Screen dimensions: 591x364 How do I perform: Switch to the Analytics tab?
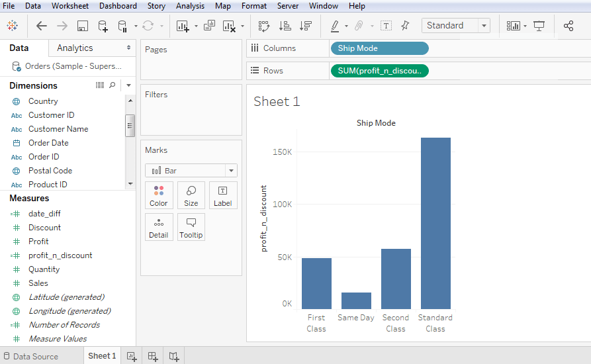pos(75,48)
